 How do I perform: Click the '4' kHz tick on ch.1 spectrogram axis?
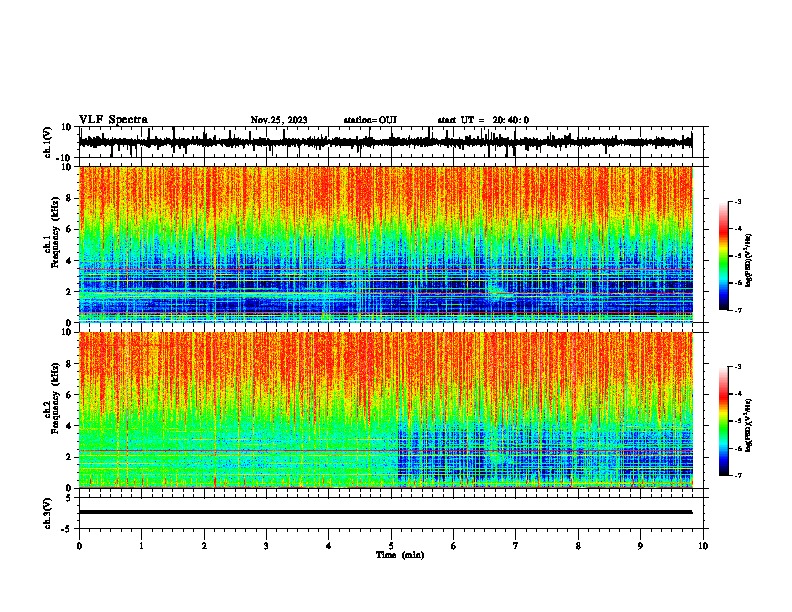point(69,261)
